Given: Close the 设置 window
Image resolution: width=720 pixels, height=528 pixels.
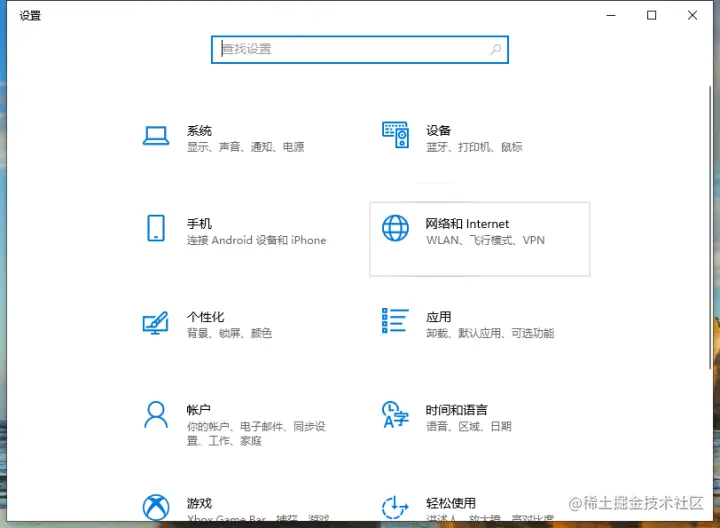Looking at the screenshot, I should 692,15.
